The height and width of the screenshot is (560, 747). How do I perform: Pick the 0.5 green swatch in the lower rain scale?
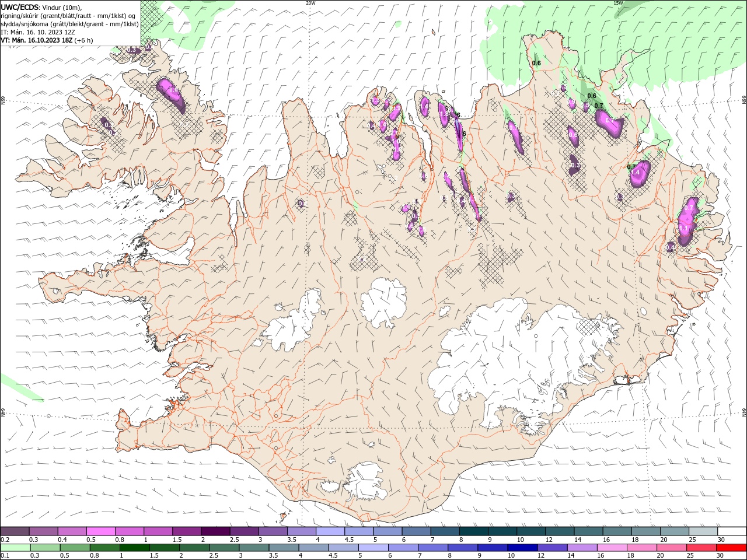pos(75,548)
